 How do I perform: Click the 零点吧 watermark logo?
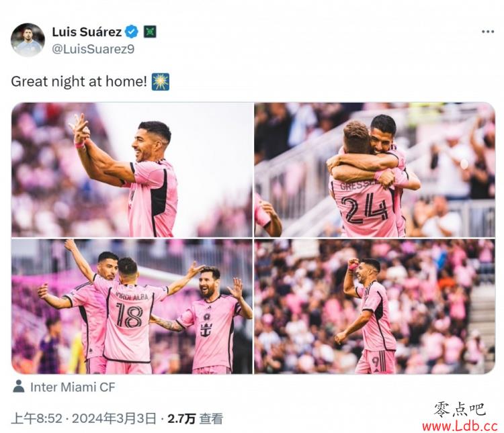460,410
